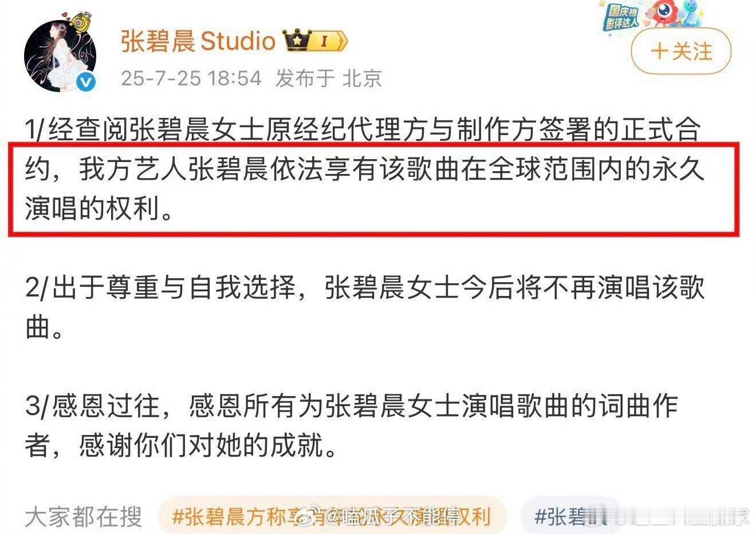Open the 张碧晨 Studio profile avatar
756x534 pixels.
[x=60, y=57]
